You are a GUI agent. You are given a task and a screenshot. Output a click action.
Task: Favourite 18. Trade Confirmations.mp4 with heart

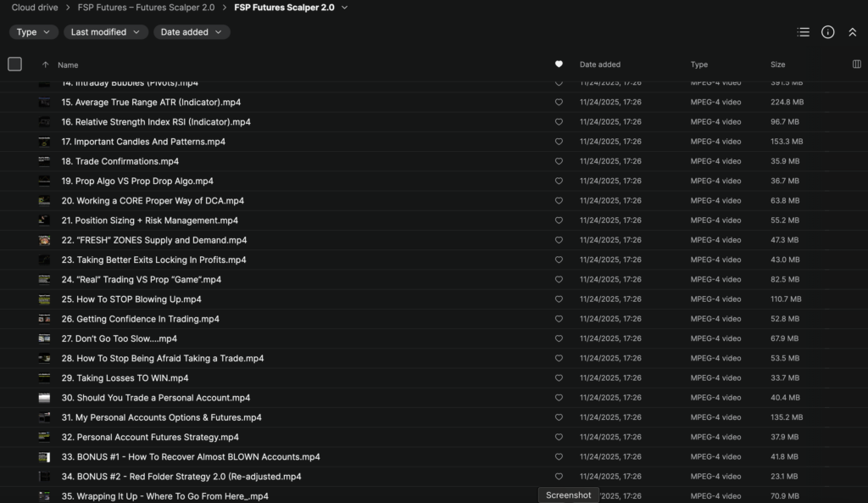[559, 161]
